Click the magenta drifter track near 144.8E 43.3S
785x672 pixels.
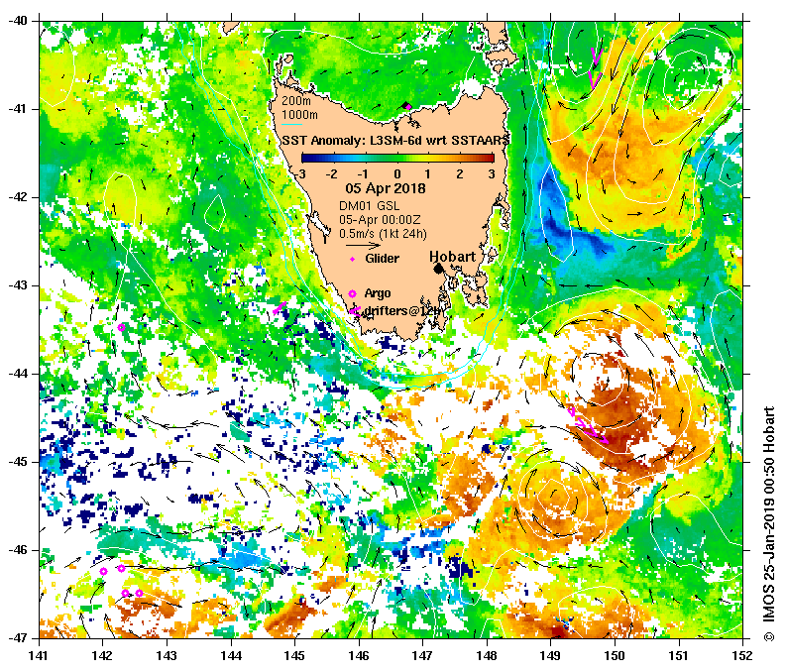[x=280, y=307]
